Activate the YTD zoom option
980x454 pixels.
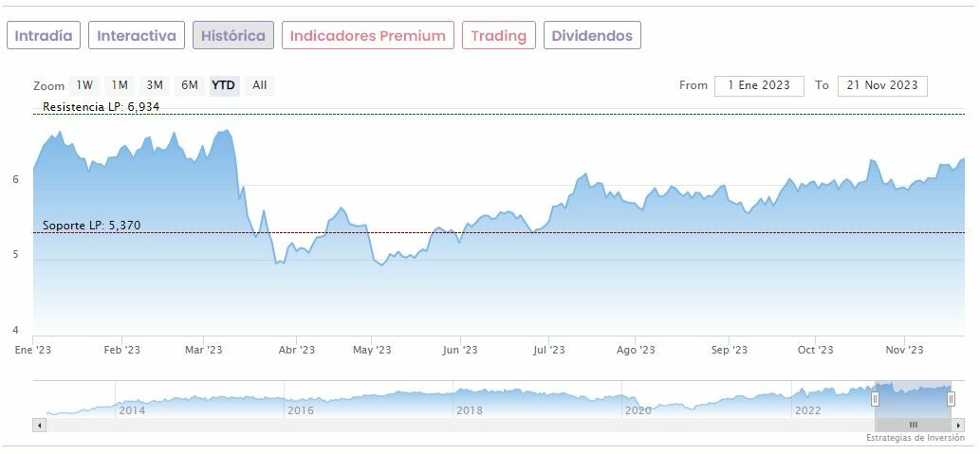tap(224, 85)
